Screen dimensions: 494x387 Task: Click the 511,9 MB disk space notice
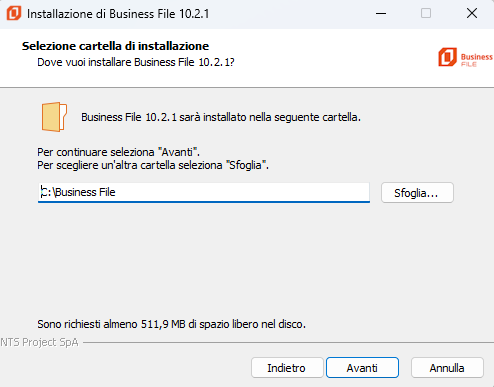point(171,324)
